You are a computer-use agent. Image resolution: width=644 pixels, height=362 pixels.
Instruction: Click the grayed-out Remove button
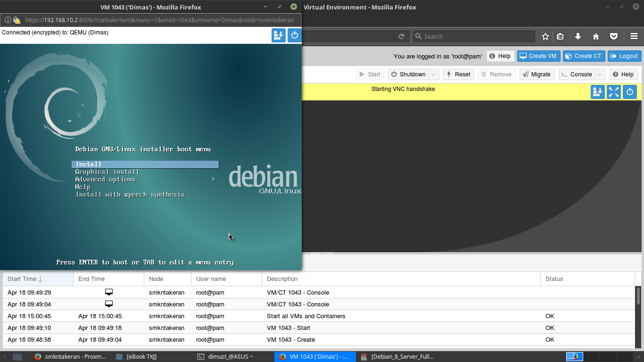click(x=497, y=74)
